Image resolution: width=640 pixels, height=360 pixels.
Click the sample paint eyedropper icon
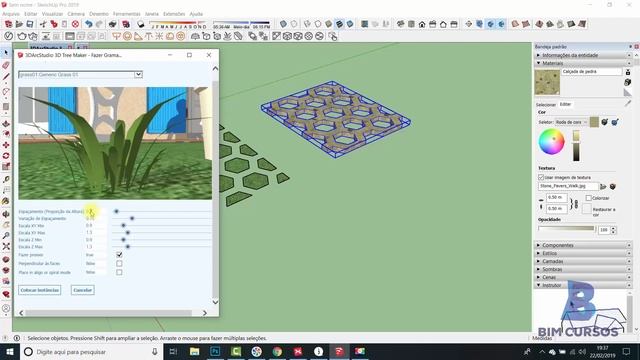point(628,104)
